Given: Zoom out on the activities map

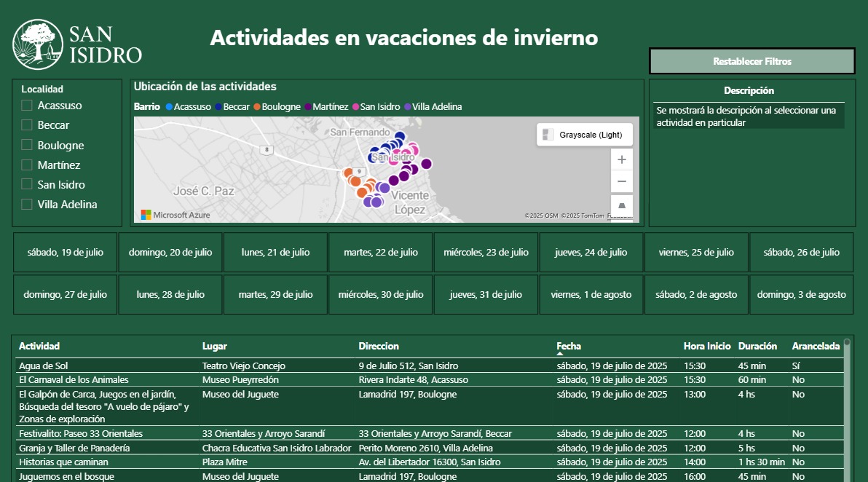Looking at the screenshot, I should [621, 181].
